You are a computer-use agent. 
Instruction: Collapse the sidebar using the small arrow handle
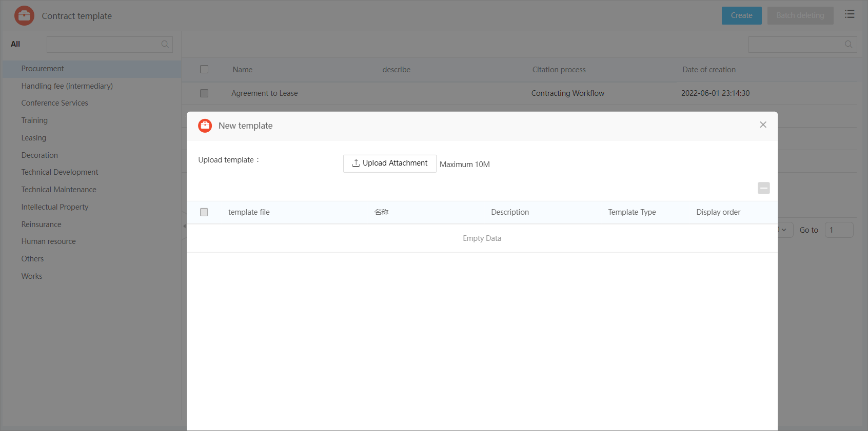[184, 226]
